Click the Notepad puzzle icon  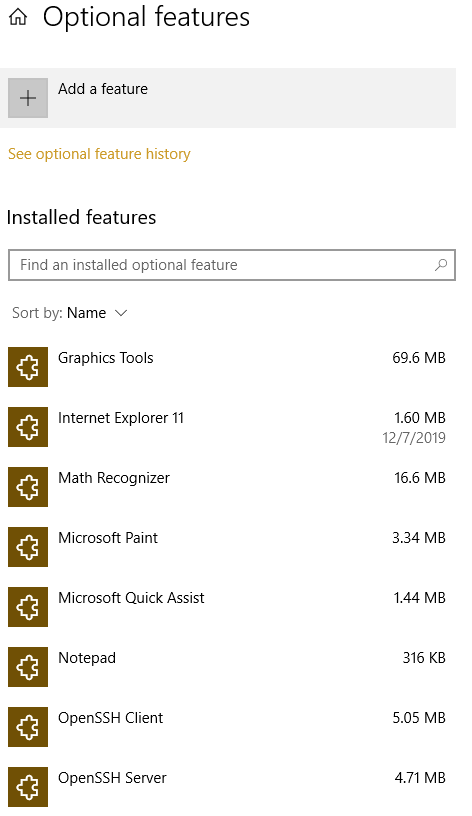point(28,667)
